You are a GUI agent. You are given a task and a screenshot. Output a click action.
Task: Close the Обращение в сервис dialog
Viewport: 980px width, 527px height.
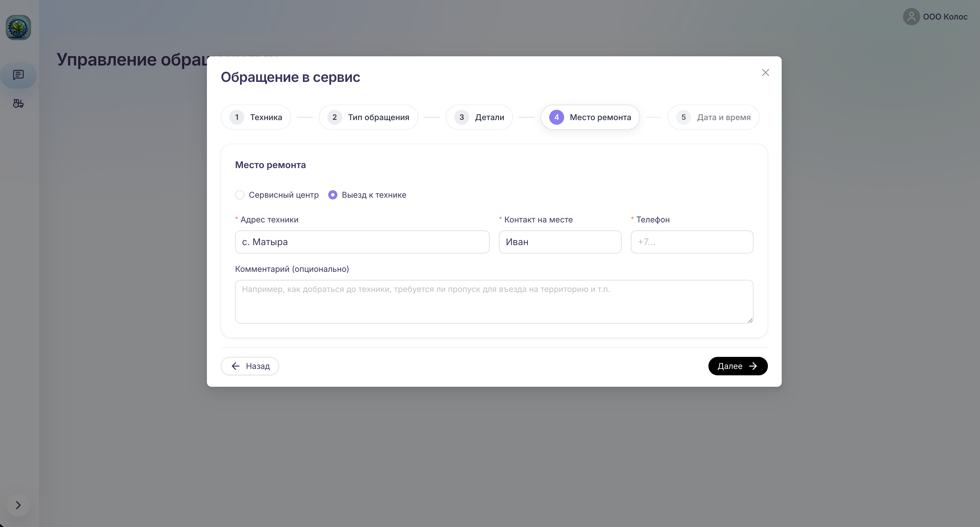click(765, 72)
